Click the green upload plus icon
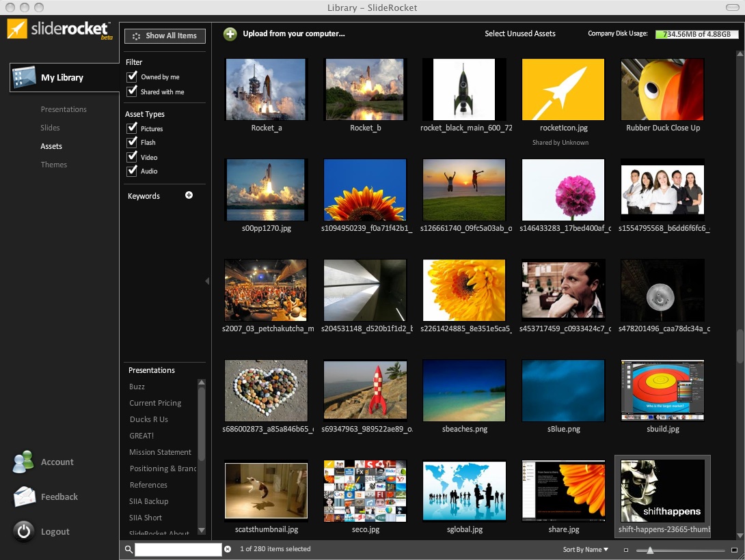 click(230, 34)
